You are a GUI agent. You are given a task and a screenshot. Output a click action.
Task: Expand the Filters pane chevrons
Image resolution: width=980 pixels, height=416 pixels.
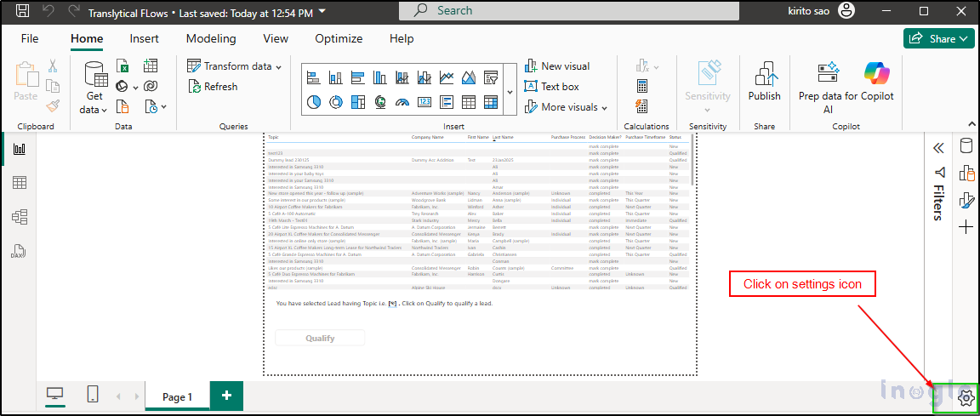coord(938,148)
